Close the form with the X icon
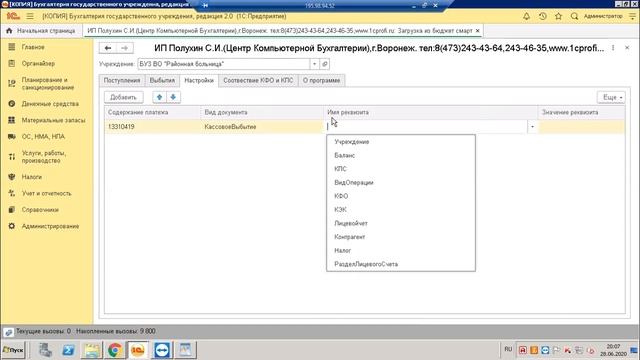The image size is (640, 360). (x=627, y=48)
